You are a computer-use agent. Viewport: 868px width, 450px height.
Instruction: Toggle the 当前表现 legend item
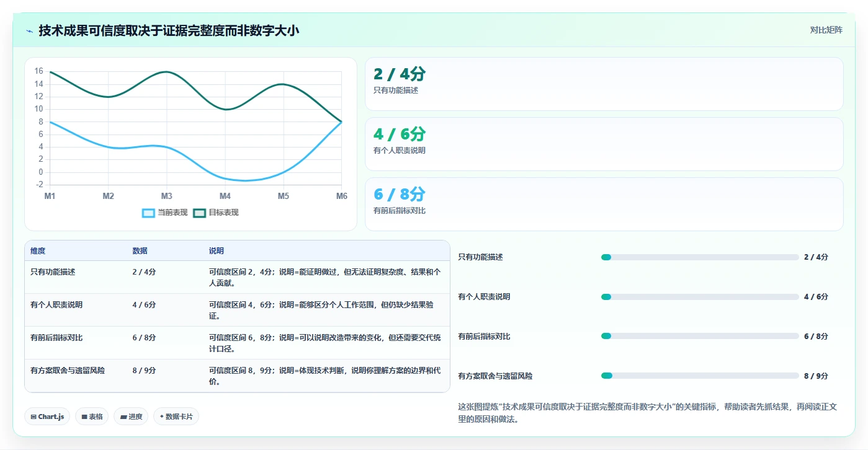165,213
